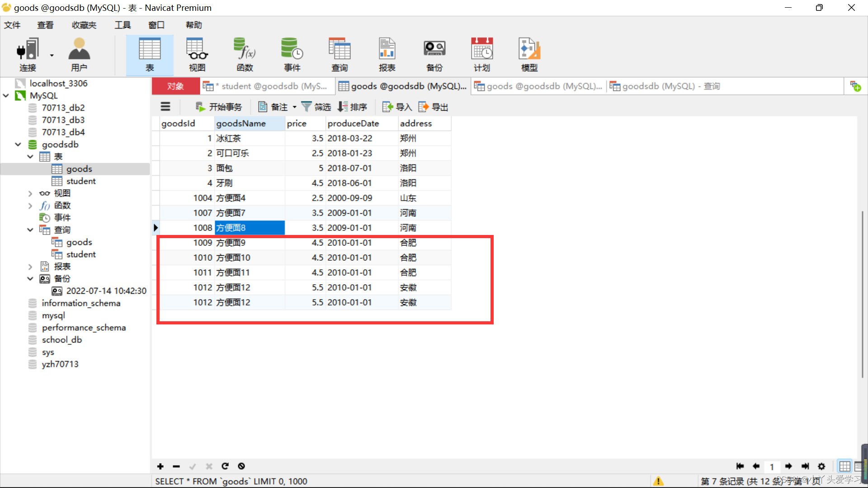Select backup 2022-07-14 10:42:30
The width and height of the screenshot is (868, 488).
(106, 291)
